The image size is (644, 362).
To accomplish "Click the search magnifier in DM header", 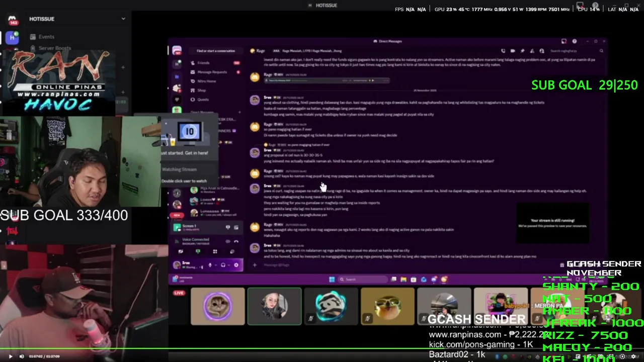I will [601, 51].
